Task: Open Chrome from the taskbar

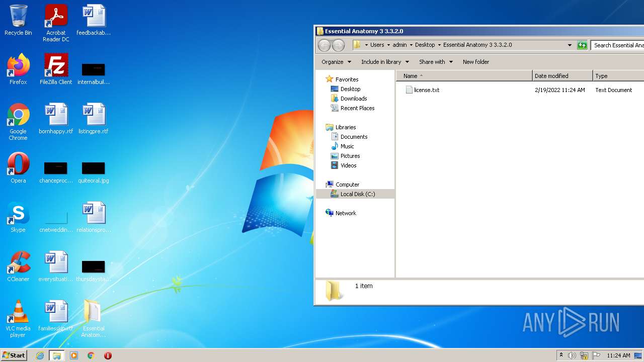Action: 91,355
